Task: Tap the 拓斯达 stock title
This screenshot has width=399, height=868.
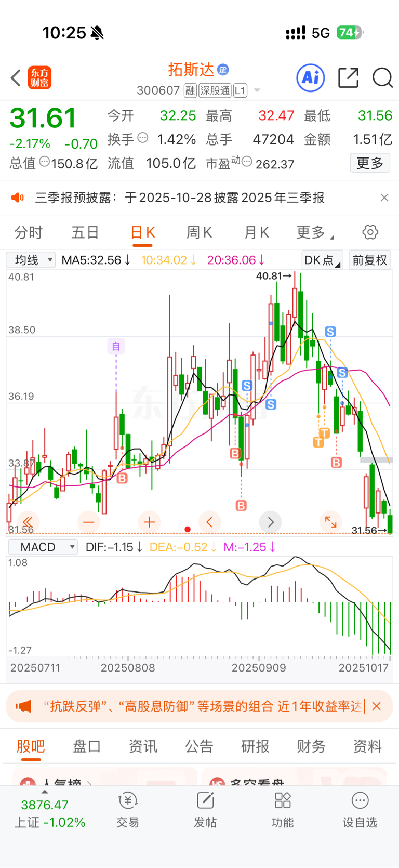Action: tap(191, 70)
